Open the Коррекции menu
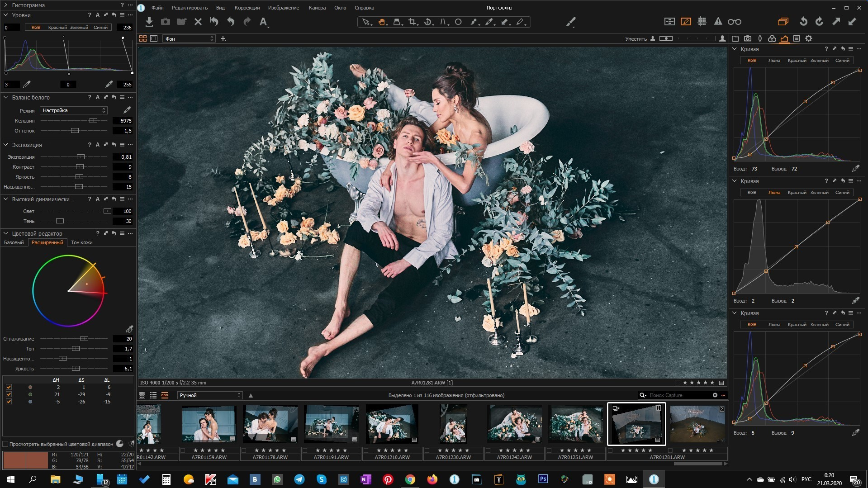The image size is (868, 488). coord(247,8)
